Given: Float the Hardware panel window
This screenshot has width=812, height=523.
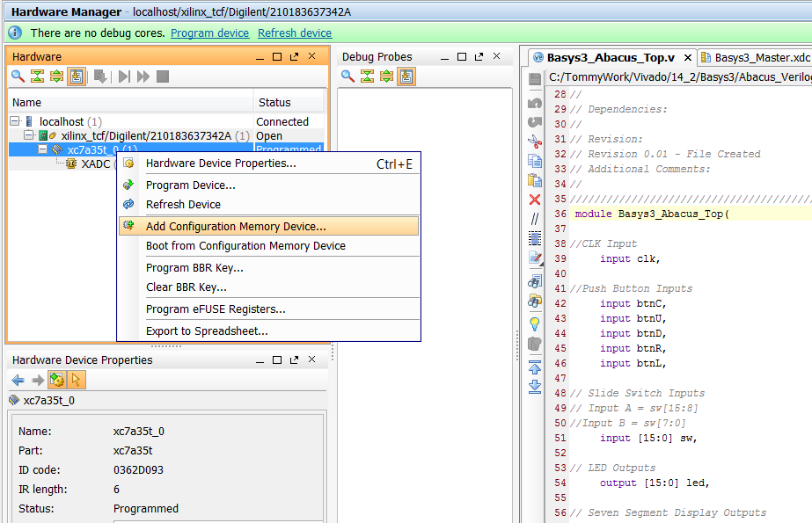Looking at the screenshot, I should pos(294,56).
